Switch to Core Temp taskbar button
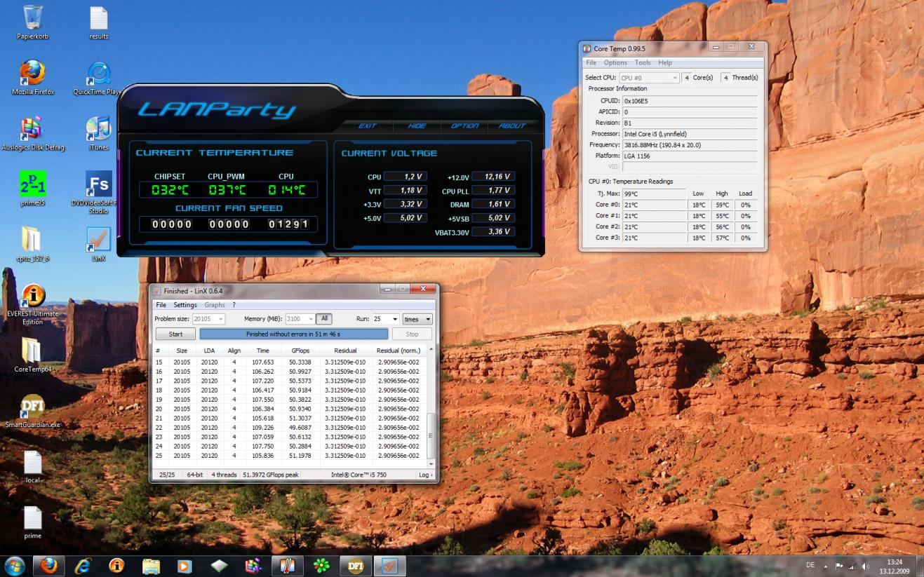The height and width of the screenshot is (577, 924). (287, 566)
